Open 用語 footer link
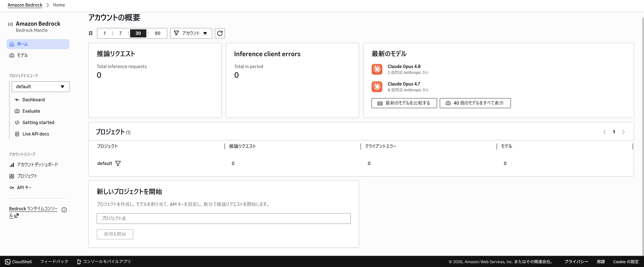 coord(601,261)
